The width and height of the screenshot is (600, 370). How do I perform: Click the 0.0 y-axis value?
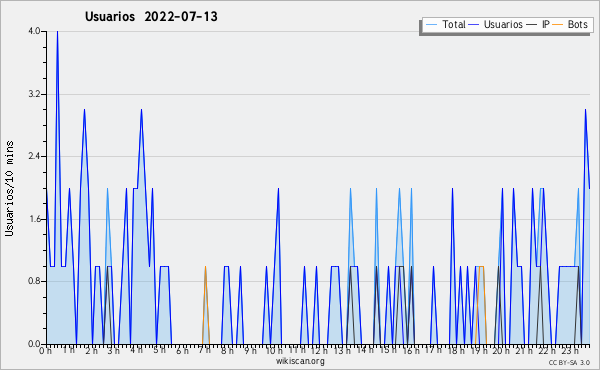tap(34, 344)
